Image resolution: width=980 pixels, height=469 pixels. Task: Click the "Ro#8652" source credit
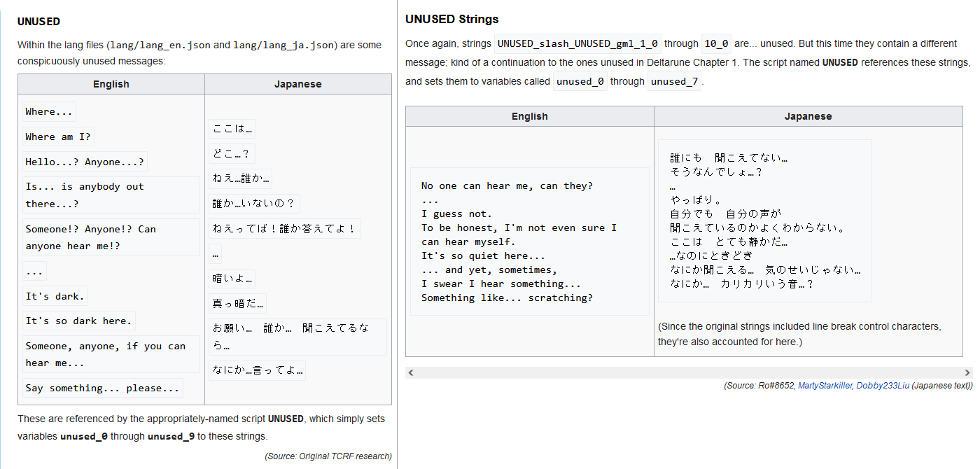pyautogui.click(x=777, y=386)
